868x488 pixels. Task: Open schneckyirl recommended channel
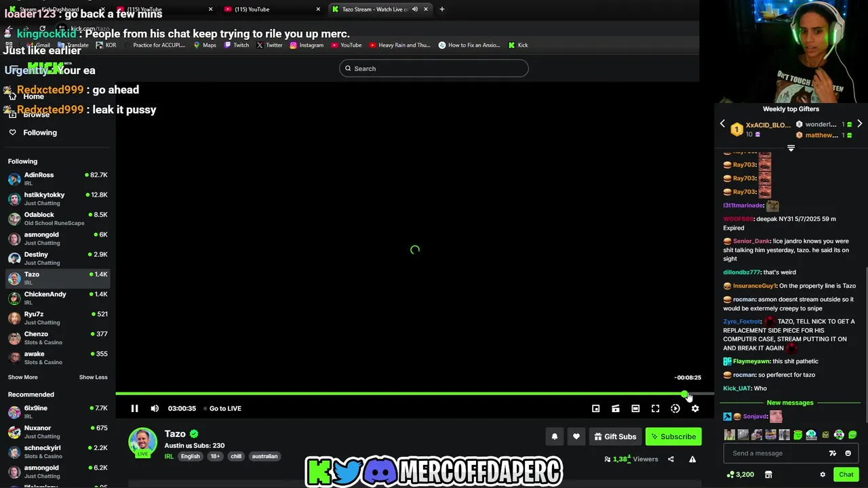pos(58,451)
